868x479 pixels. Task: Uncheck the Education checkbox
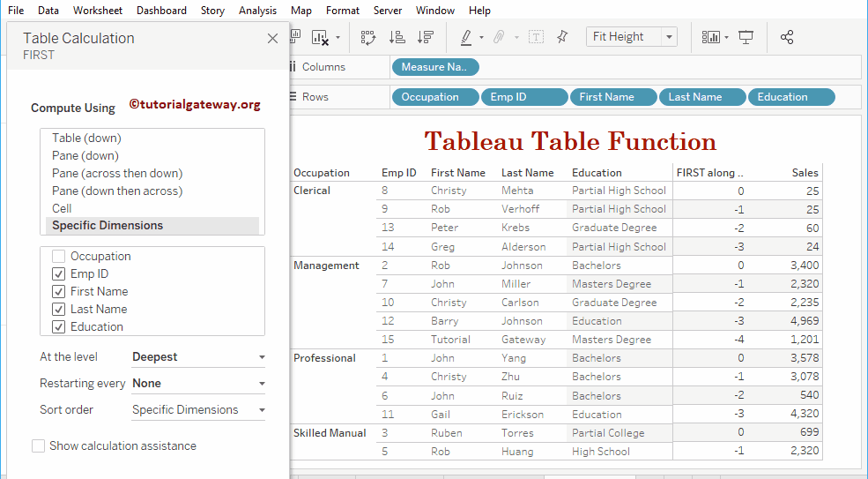[58, 327]
